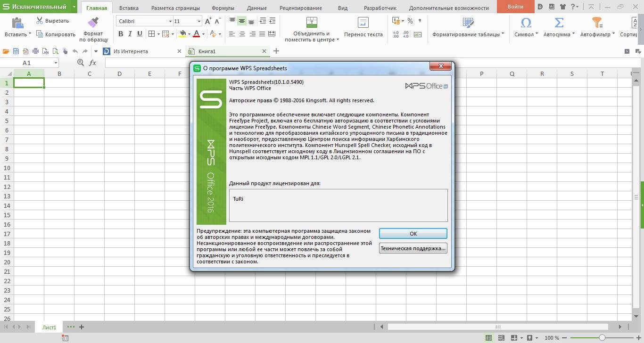The width and height of the screenshot is (644, 343).
Task: Toggle bold formatting
Action: coord(121,34)
